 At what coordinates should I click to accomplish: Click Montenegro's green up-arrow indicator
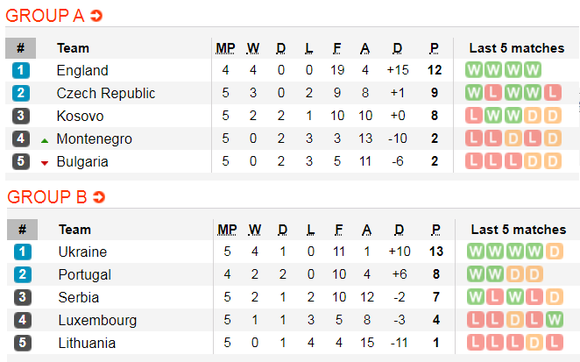[x=45, y=141]
